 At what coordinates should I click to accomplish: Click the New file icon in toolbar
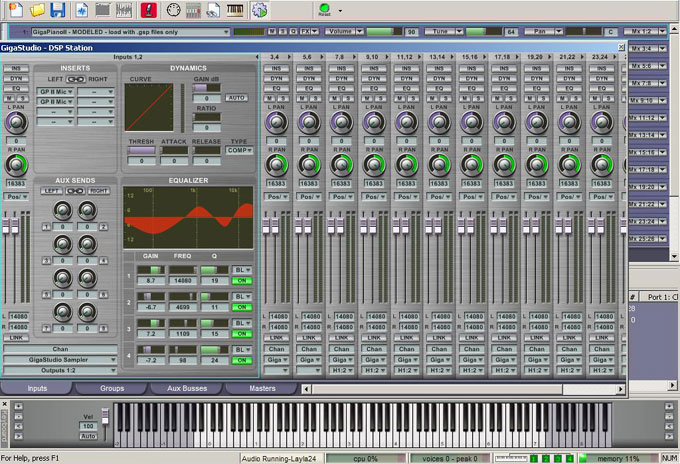tap(16, 10)
